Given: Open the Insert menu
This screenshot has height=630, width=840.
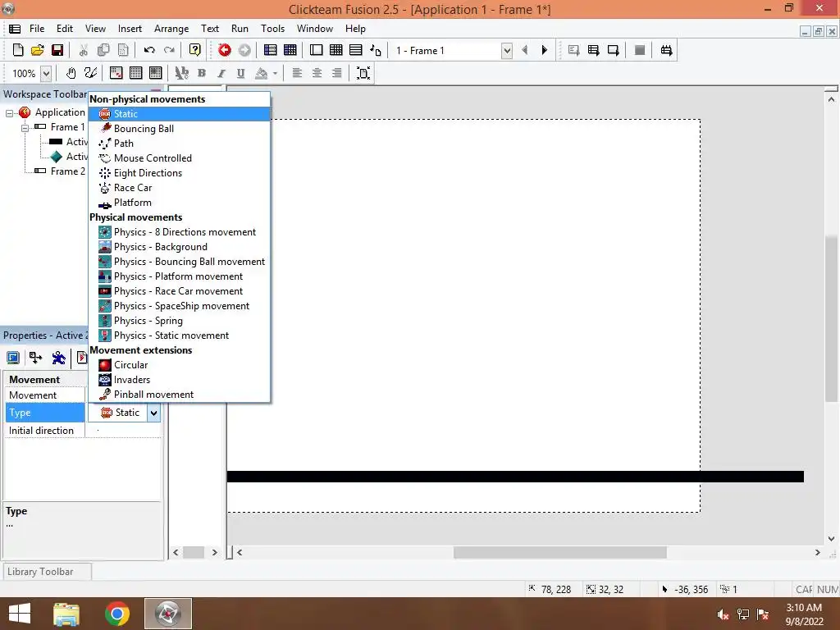Looking at the screenshot, I should click(x=130, y=29).
